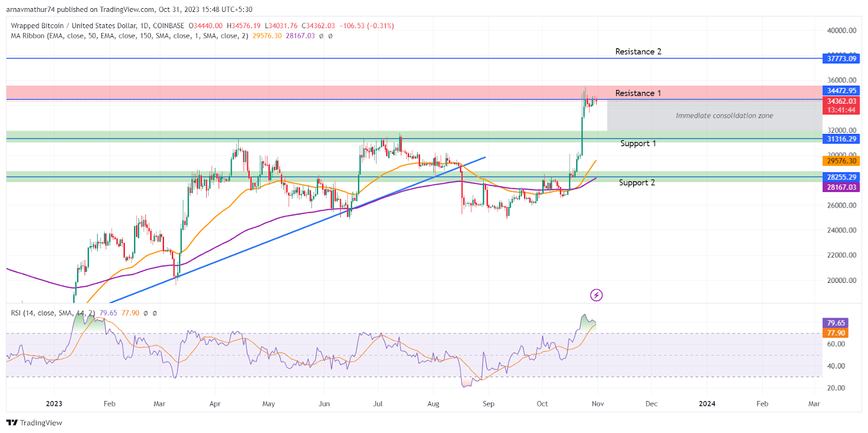Screen dimensions: 868x433
Task: Click the purple lightning bolt event icon
Action: point(596,295)
